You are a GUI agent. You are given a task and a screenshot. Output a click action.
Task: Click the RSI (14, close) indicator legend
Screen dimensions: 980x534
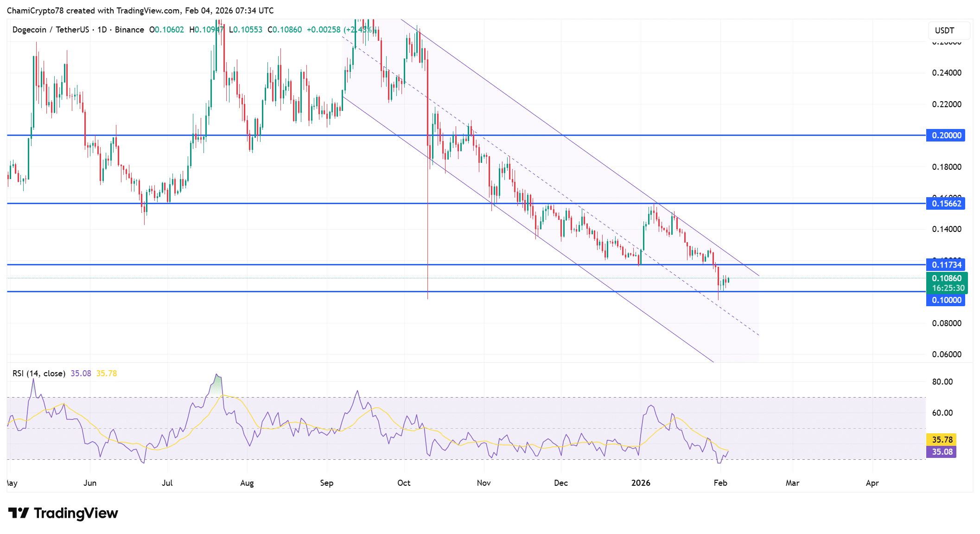tap(39, 373)
